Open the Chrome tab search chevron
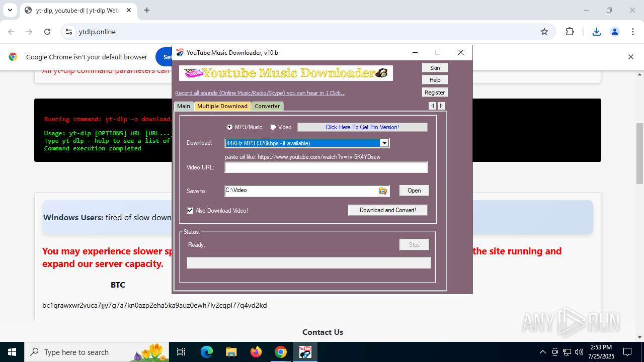The image size is (644, 362). click(x=10, y=10)
